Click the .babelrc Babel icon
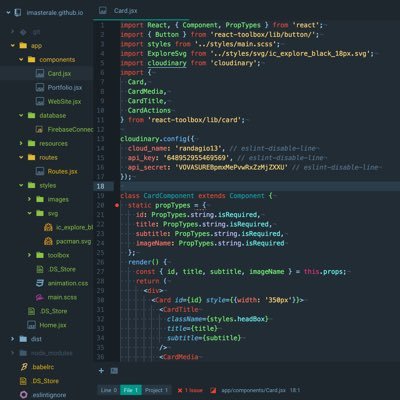 (24, 367)
